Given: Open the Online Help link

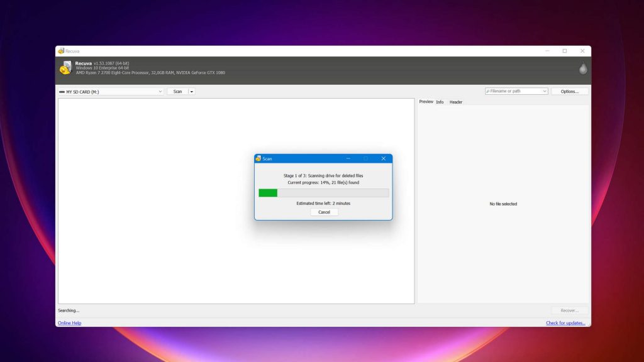Looking at the screenshot, I should click(x=69, y=323).
